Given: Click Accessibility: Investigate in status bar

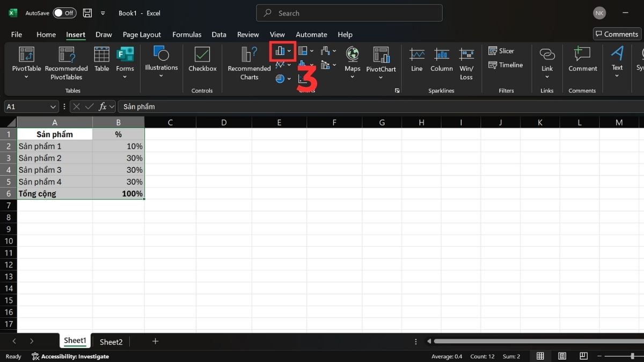Looking at the screenshot, I should point(70,356).
